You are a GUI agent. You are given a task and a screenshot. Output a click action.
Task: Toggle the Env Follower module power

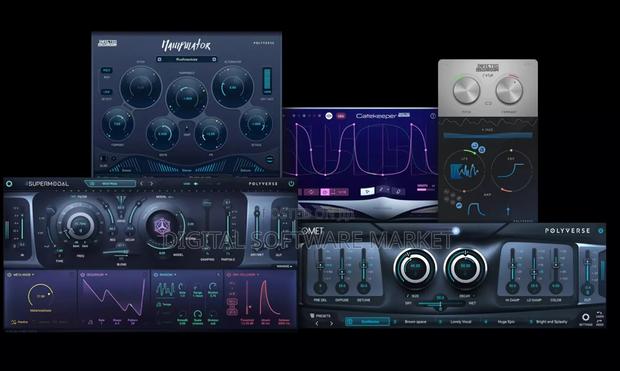[229, 274]
